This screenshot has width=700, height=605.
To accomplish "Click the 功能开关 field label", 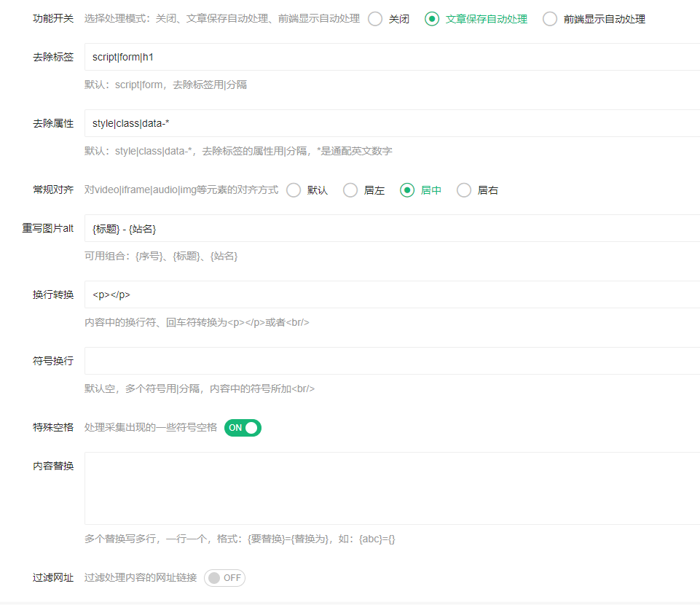I will 53,18.
